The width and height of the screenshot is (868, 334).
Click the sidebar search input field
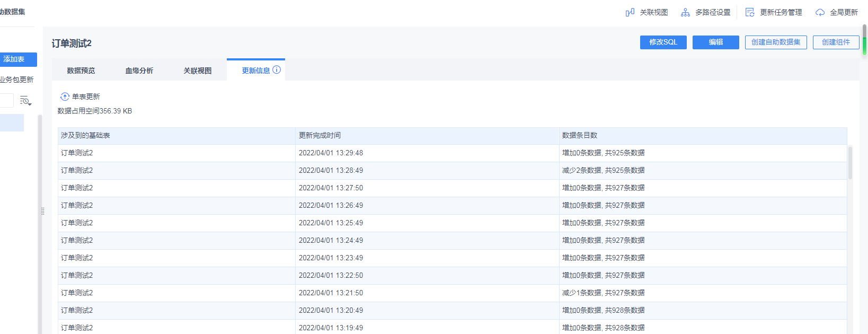6,100
